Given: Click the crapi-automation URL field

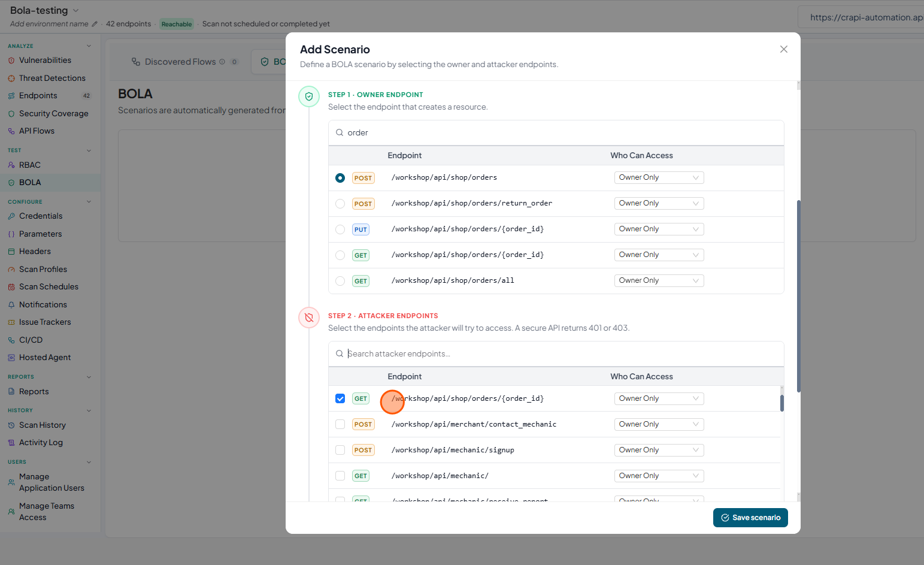Looking at the screenshot, I should (x=862, y=17).
